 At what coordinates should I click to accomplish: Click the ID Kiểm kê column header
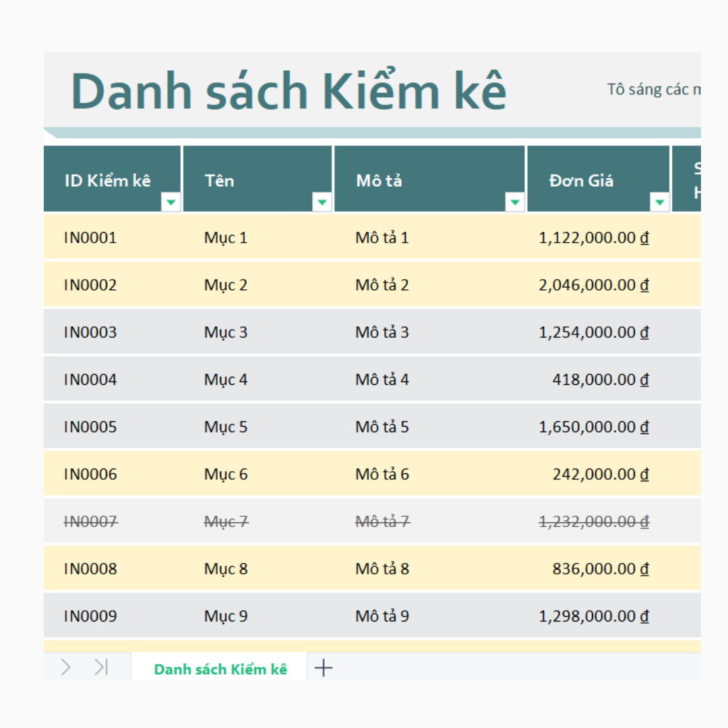coord(112,179)
